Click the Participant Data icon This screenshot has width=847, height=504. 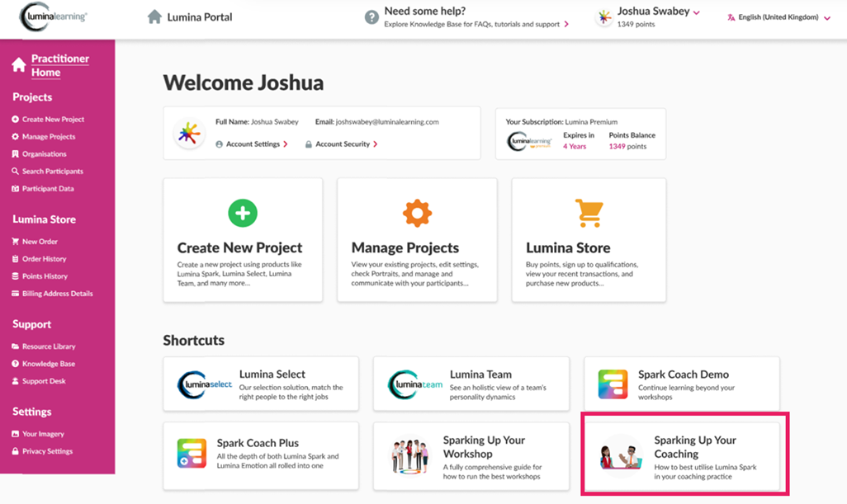15,188
